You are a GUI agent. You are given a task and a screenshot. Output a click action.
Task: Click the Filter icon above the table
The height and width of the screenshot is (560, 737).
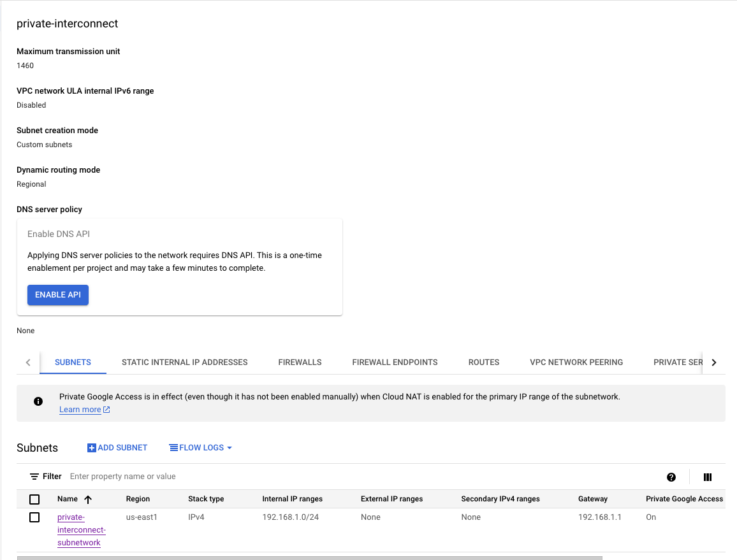34,477
